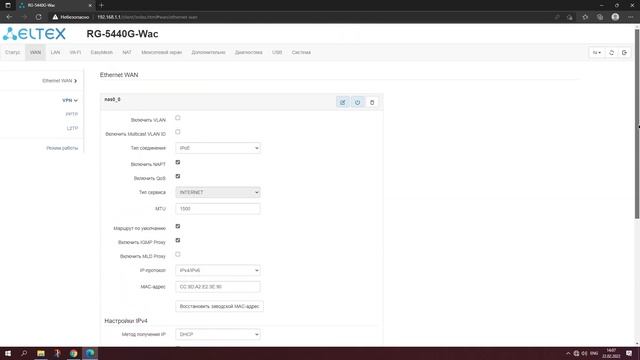Open the Система tab
The image size is (640, 360).
point(301,52)
